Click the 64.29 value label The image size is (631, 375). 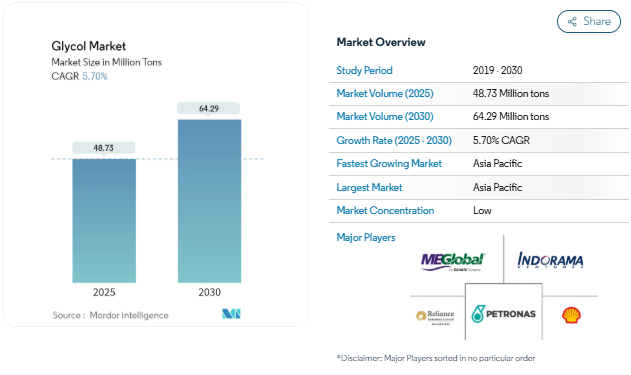(x=209, y=109)
